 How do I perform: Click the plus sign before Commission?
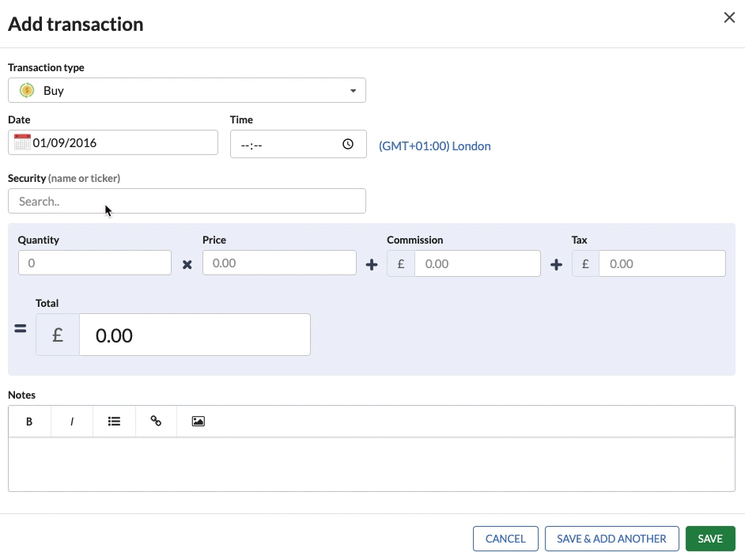(372, 265)
